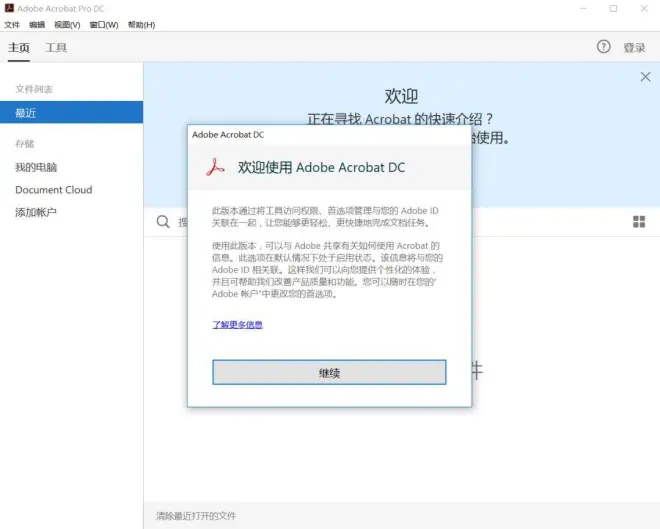
Task: Click 清除最近打开的文件 at bottom
Action: 196,516
